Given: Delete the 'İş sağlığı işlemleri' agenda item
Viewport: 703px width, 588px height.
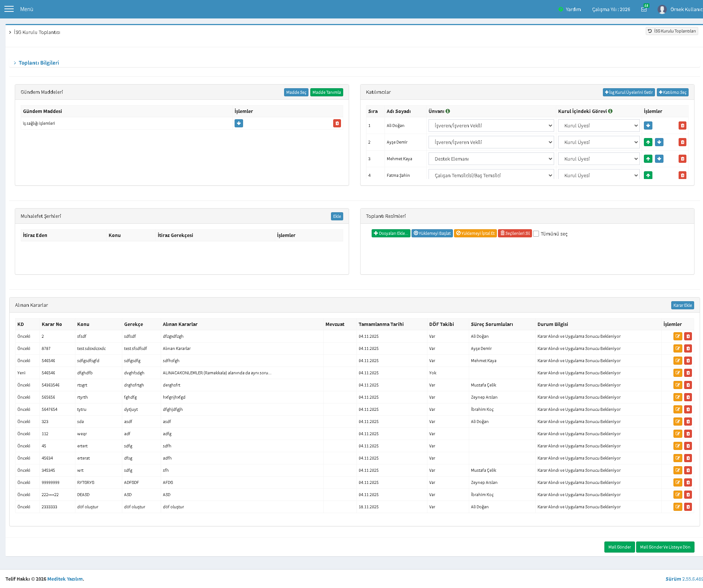Looking at the screenshot, I should point(337,123).
